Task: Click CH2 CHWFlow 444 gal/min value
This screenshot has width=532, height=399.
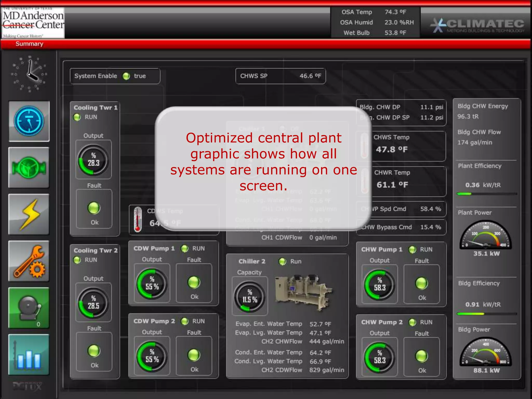Action: (x=327, y=341)
